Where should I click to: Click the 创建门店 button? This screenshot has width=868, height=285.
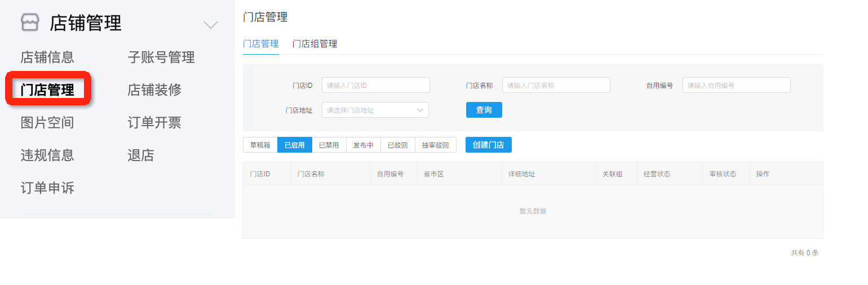[x=489, y=145]
